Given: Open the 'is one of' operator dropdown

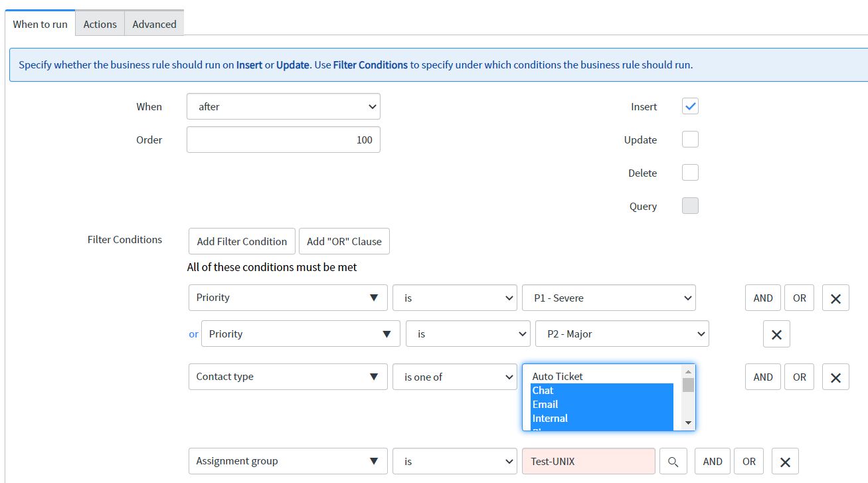Looking at the screenshot, I should click(x=455, y=377).
